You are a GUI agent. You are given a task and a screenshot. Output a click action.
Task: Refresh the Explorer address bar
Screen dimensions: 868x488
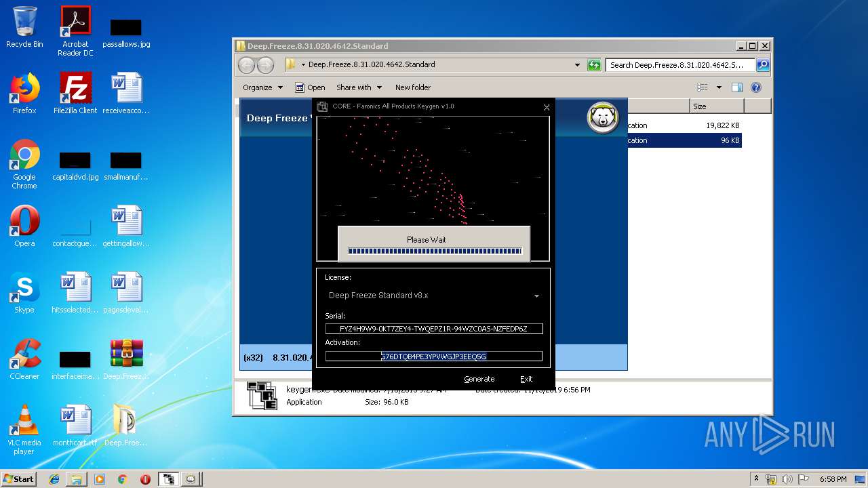tap(594, 65)
